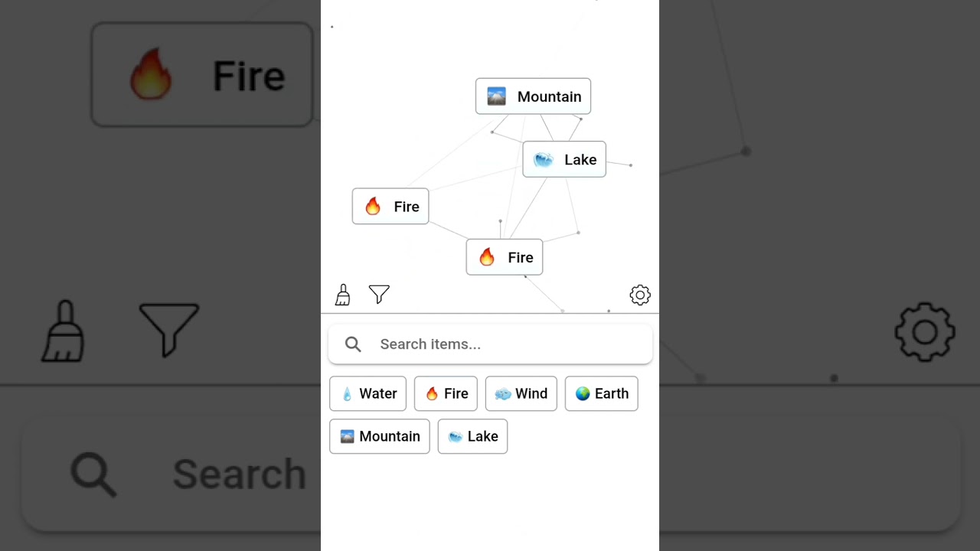Click the water droplet emoji on the Water item
Viewport: 980px width, 551px height.
[347, 394]
